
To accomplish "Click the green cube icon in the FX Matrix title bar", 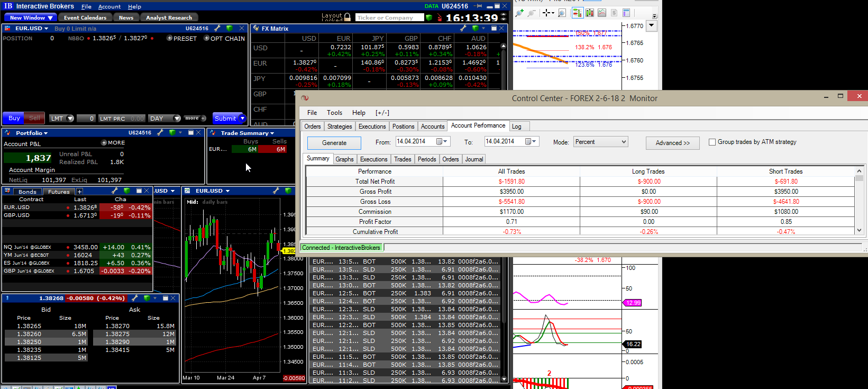I will [x=474, y=28].
